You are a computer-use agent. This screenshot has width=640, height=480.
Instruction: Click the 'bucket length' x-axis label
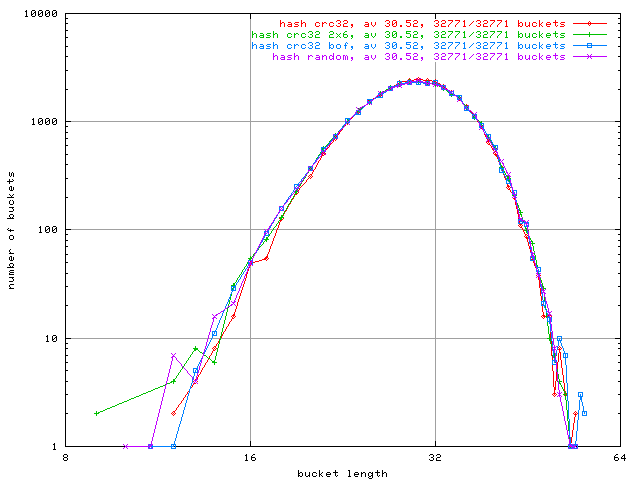pos(342,473)
